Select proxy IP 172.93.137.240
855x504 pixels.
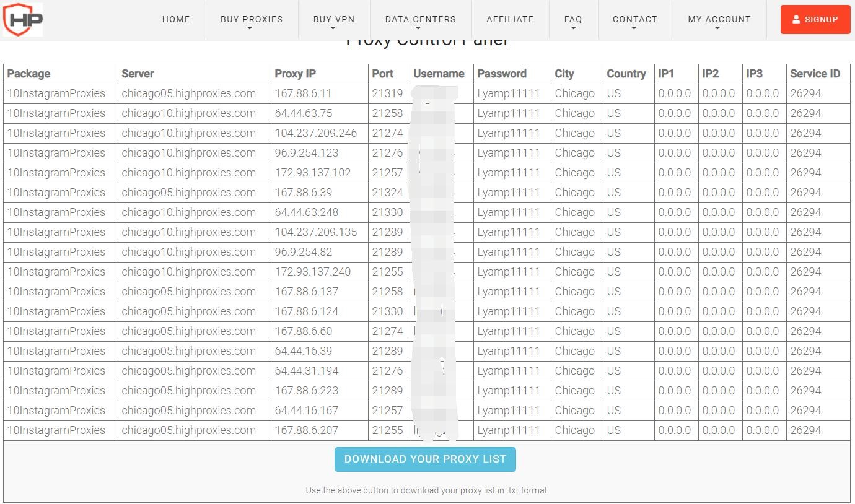click(x=313, y=272)
